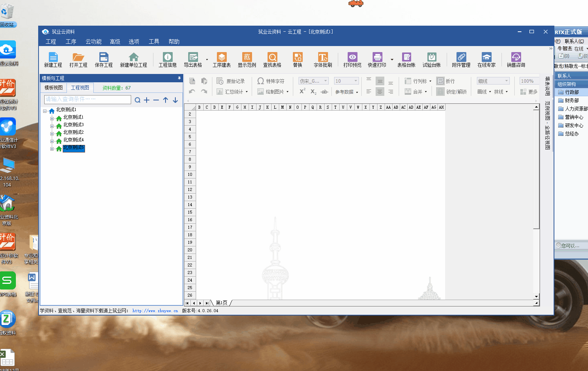
Task: Click the vertical scrollbar of the sheet
Action: [536, 170]
